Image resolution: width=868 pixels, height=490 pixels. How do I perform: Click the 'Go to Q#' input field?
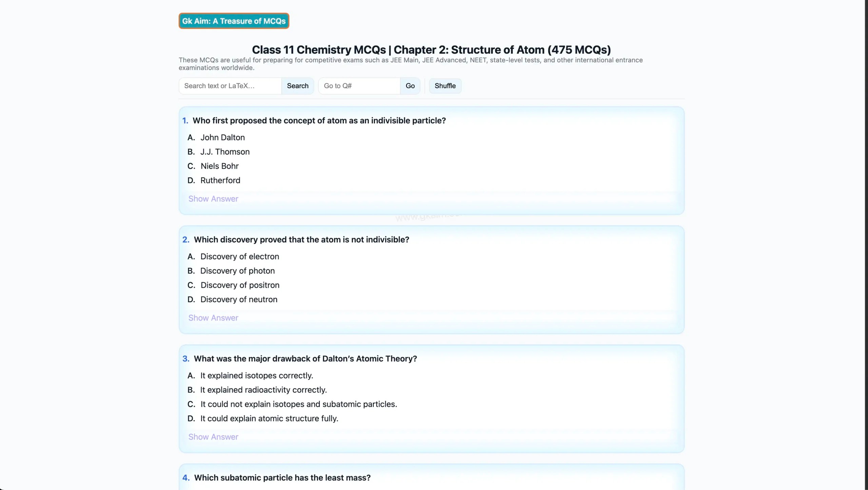(359, 86)
